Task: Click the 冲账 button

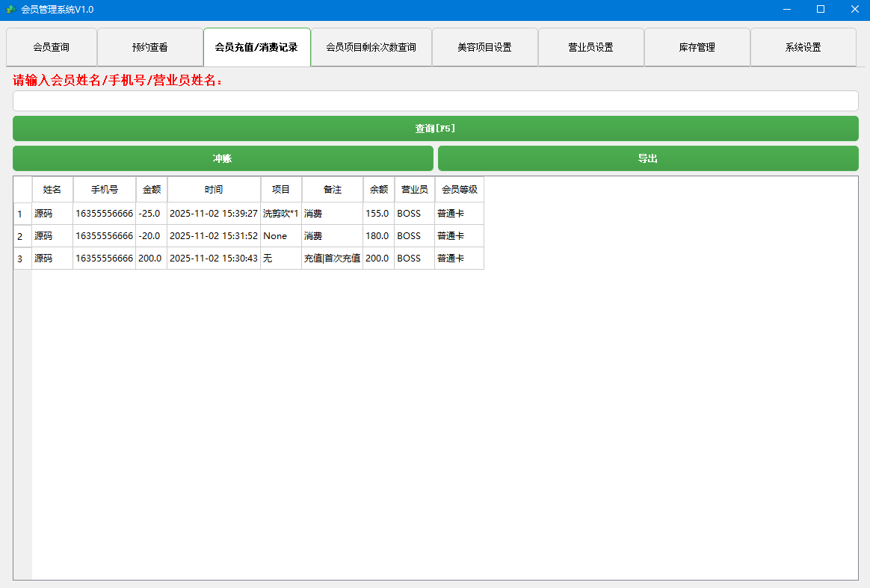Action: (x=223, y=158)
